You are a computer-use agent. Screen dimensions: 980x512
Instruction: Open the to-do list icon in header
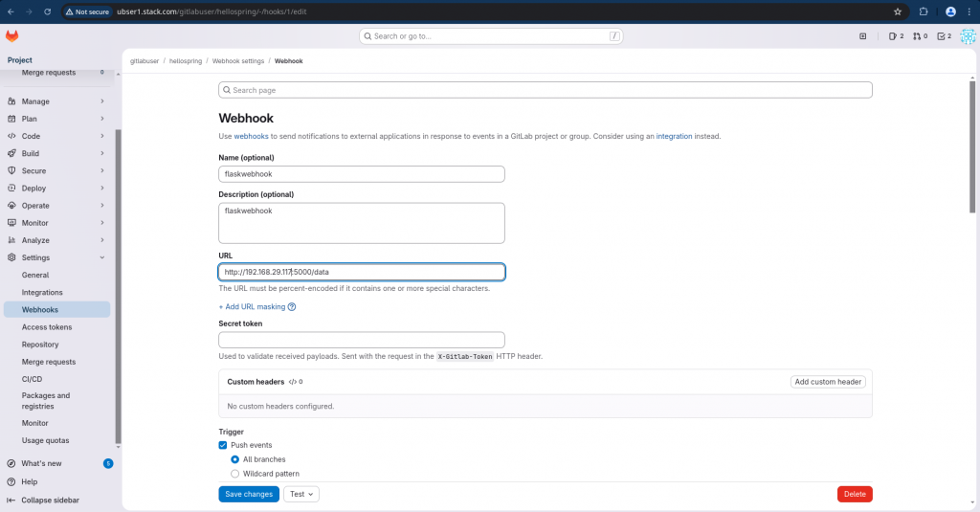point(944,36)
